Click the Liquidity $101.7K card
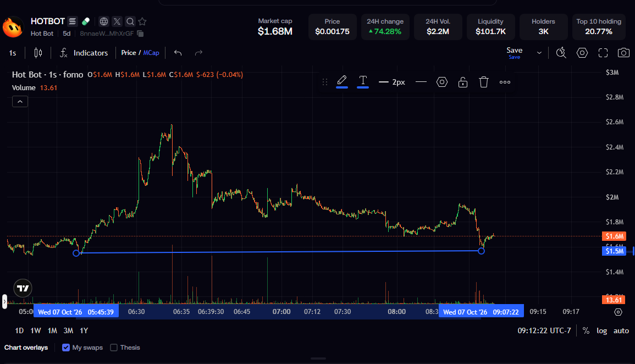 pos(490,27)
